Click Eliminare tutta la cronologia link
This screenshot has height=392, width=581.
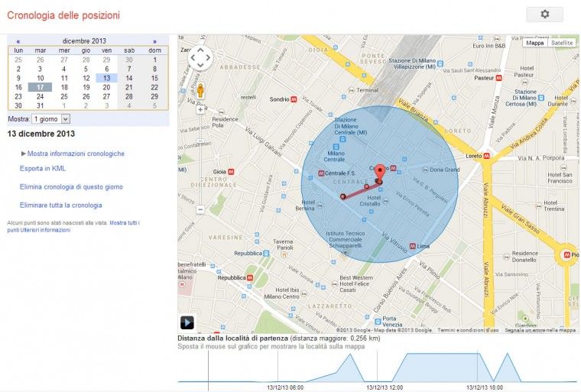pyautogui.click(x=60, y=205)
